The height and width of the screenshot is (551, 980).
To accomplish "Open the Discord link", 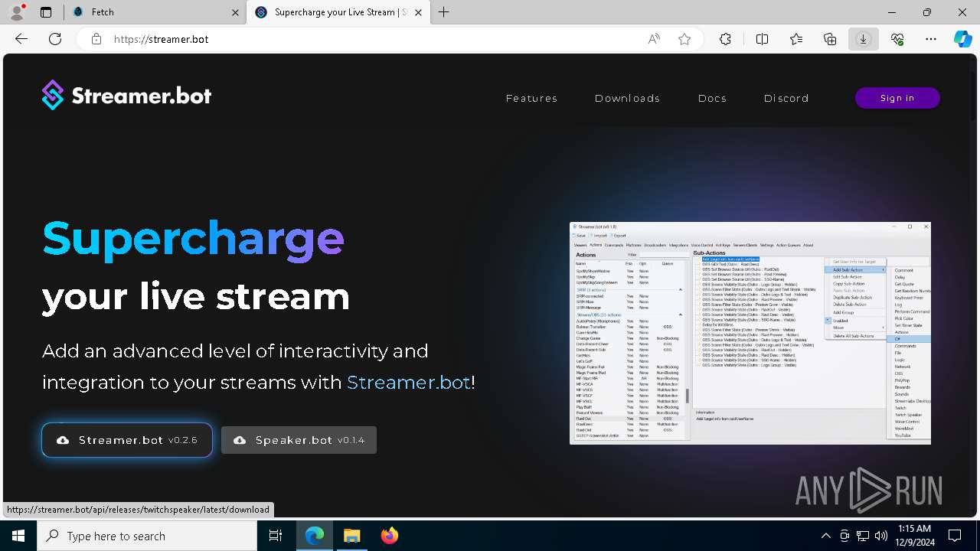I will [x=786, y=98].
